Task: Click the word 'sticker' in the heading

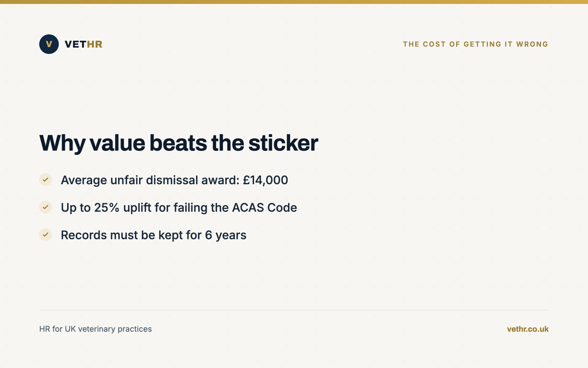Action: coord(283,143)
